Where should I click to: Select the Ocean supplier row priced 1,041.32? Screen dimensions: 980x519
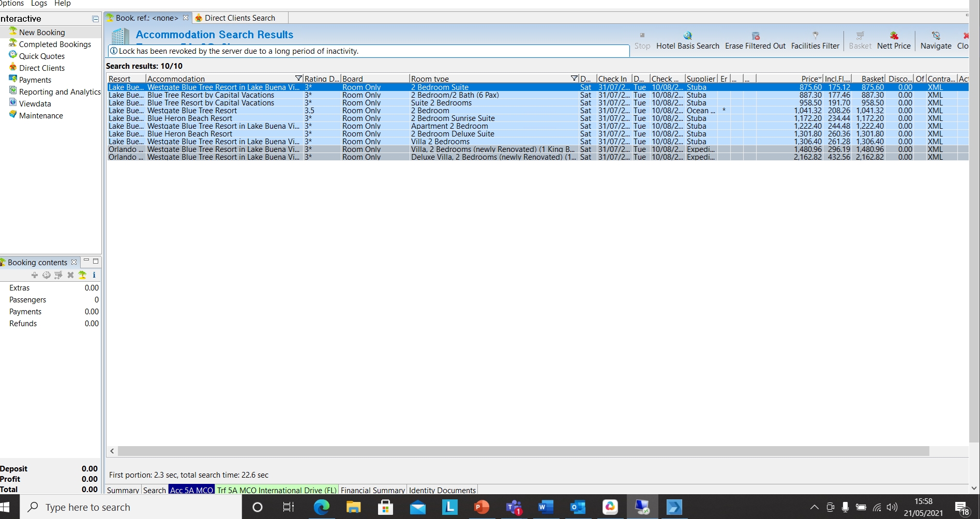coord(538,111)
